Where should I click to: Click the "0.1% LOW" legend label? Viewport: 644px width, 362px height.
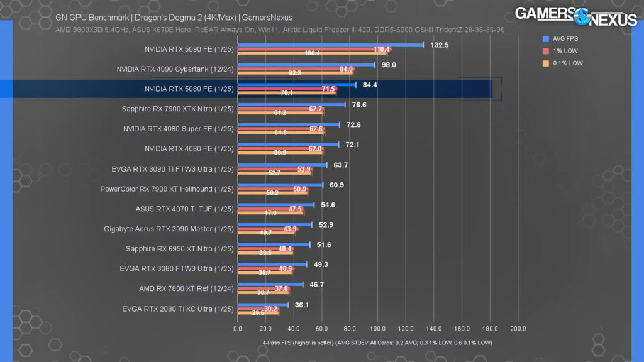(568, 63)
